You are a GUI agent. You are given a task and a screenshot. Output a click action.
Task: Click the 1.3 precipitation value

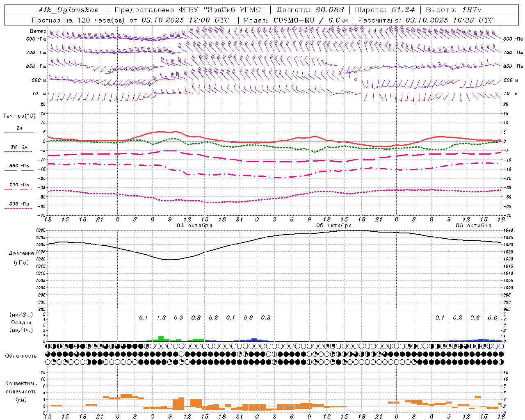161,317
